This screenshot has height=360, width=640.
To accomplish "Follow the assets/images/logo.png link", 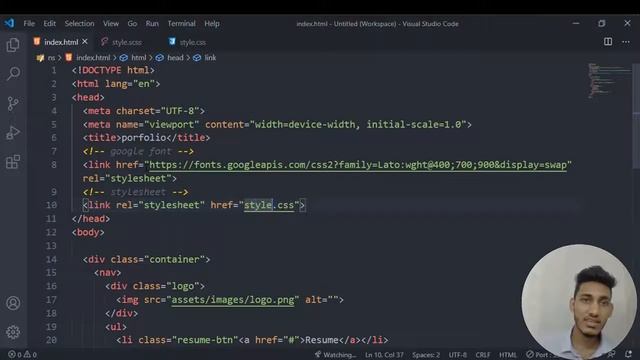I will pyautogui.click(x=232, y=300).
